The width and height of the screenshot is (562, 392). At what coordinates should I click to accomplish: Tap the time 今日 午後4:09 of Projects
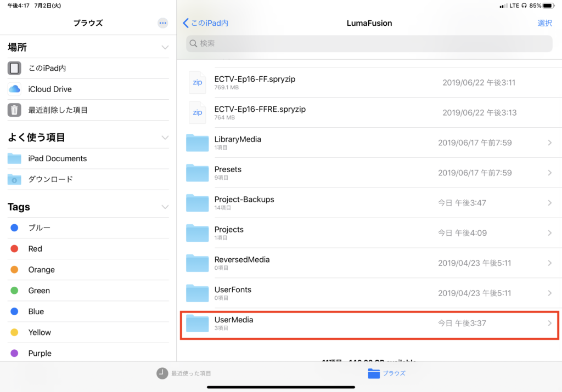point(462,233)
